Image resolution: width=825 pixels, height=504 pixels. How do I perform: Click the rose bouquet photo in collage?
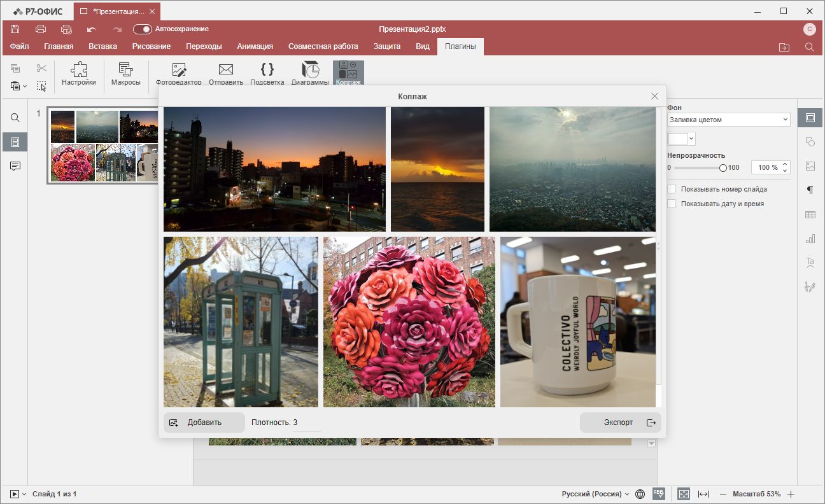(409, 322)
